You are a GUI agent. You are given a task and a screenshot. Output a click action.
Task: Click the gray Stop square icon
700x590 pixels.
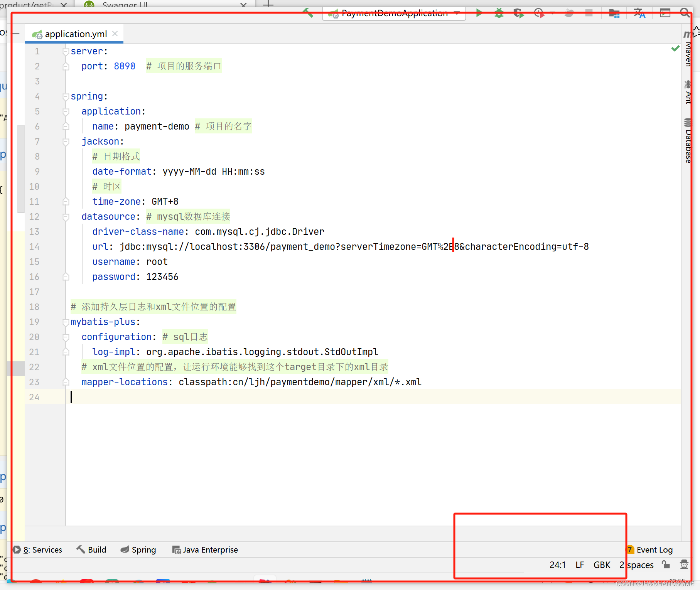(589, 13)
